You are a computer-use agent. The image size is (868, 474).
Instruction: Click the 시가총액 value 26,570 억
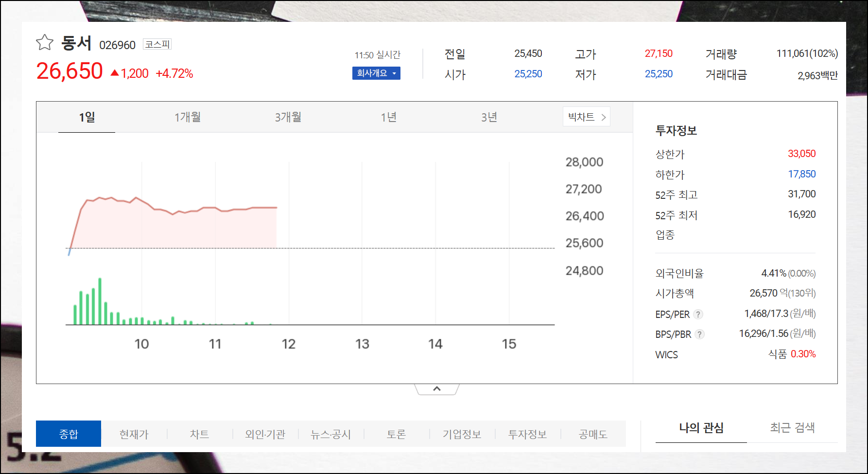[769, 293]
